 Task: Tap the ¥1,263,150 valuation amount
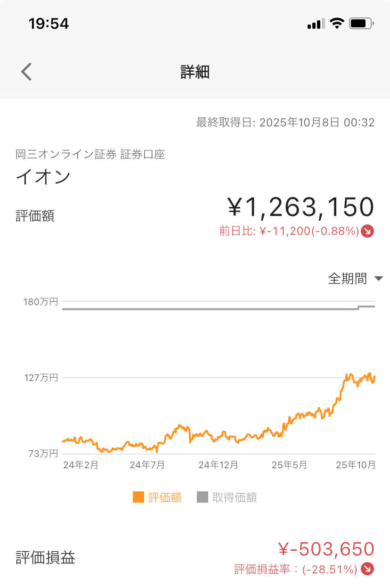click(301, 207)
